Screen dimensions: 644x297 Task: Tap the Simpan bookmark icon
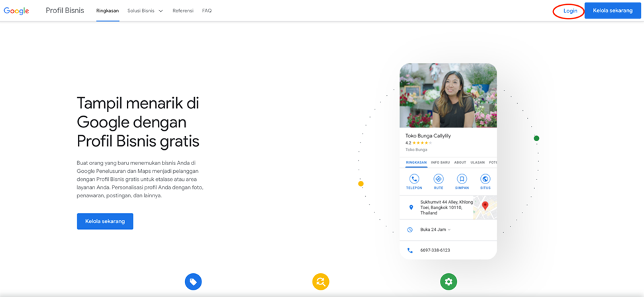462,179
